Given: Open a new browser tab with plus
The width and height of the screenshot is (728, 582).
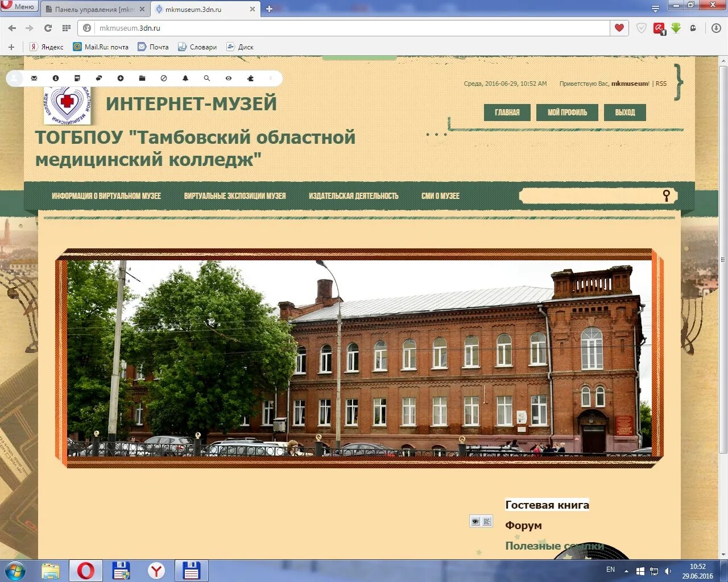Looking at the screenshot, I should click(269, 9).
